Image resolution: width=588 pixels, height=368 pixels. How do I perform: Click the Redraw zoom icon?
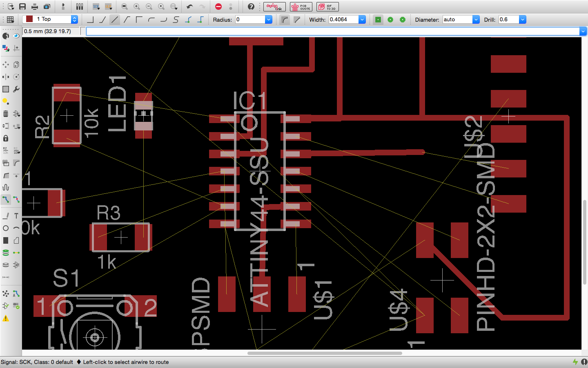coord(161,7)
